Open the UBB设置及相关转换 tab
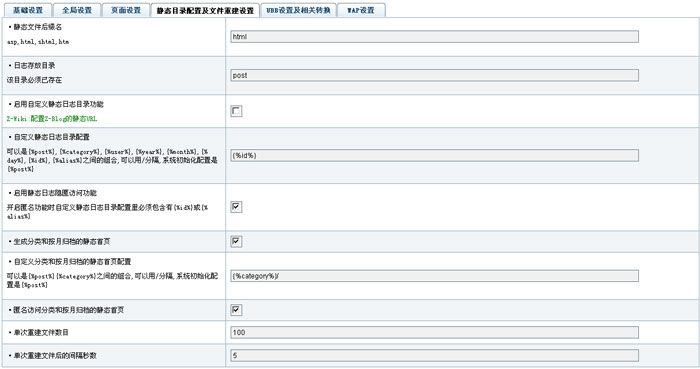This screenshot has height=369, width=700. point(298,10)
